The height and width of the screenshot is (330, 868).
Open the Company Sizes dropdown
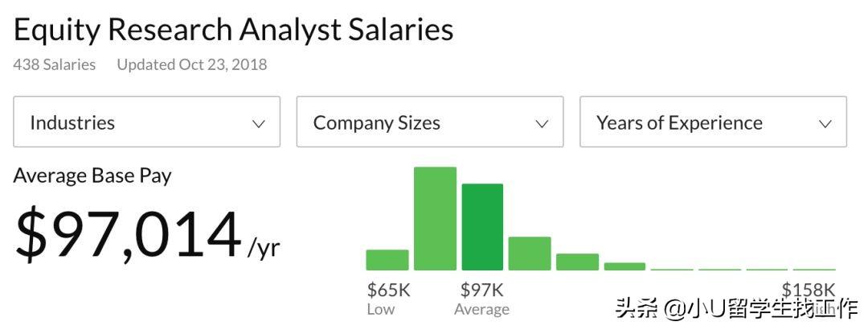(430, 122)
